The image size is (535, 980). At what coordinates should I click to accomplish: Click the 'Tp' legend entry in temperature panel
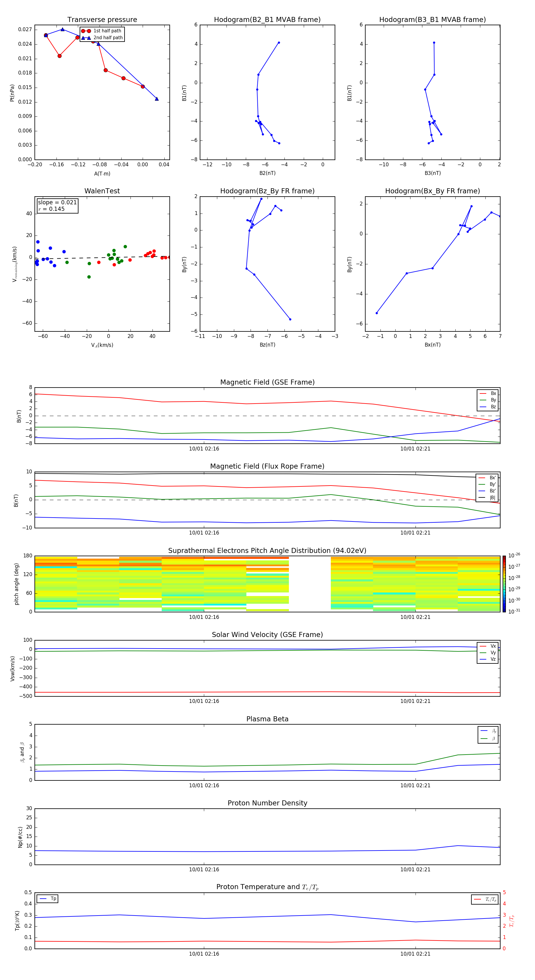click(48, 899)
